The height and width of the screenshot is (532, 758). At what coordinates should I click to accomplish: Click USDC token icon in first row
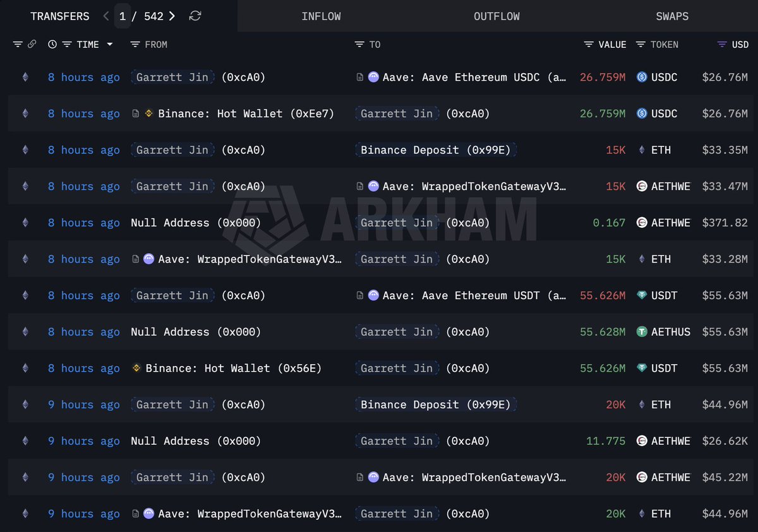point(642,77)
